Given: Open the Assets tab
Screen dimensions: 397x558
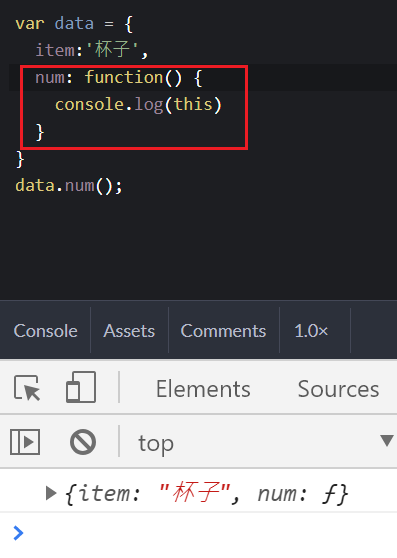Looking at the screenshot, I should pyautogui.click(x=129, y=331).
